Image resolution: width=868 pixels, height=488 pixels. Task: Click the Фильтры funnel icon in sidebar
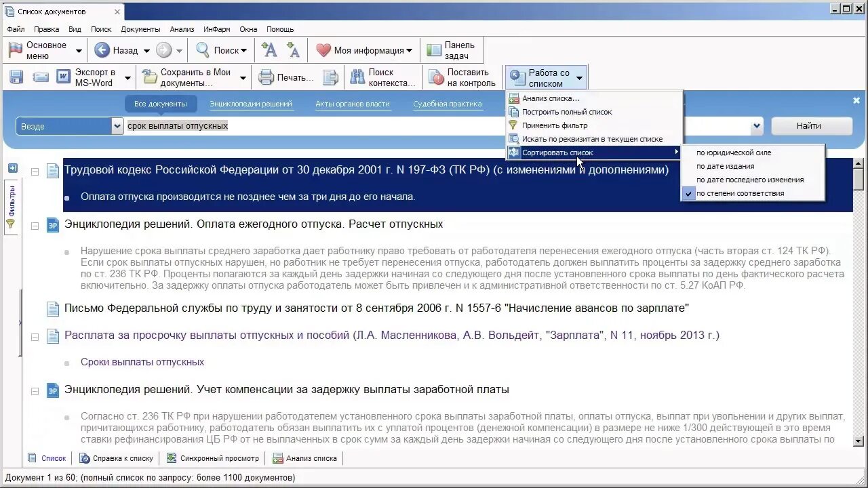tap(10, 223)
